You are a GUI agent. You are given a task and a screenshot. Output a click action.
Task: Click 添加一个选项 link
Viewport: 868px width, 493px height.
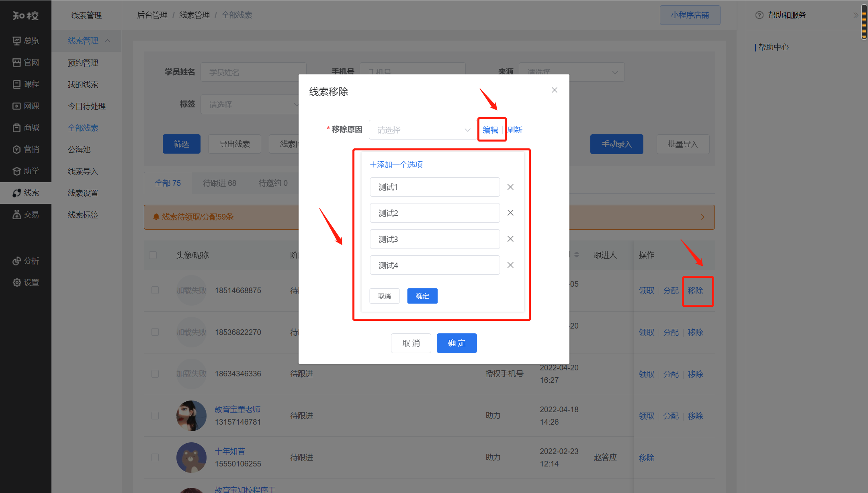click(396, 164)
